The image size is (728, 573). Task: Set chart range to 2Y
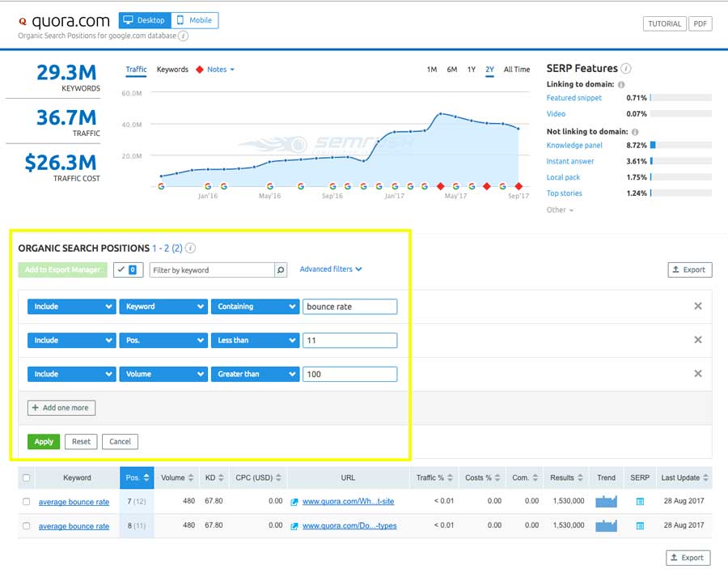pos(489,70)
